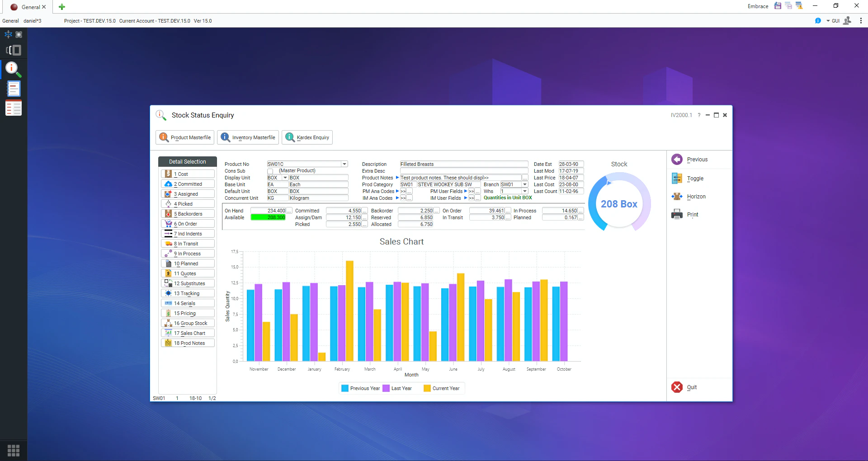Select 17 Sales Chart detail item

pyautogui.click(x=188, y=333)
